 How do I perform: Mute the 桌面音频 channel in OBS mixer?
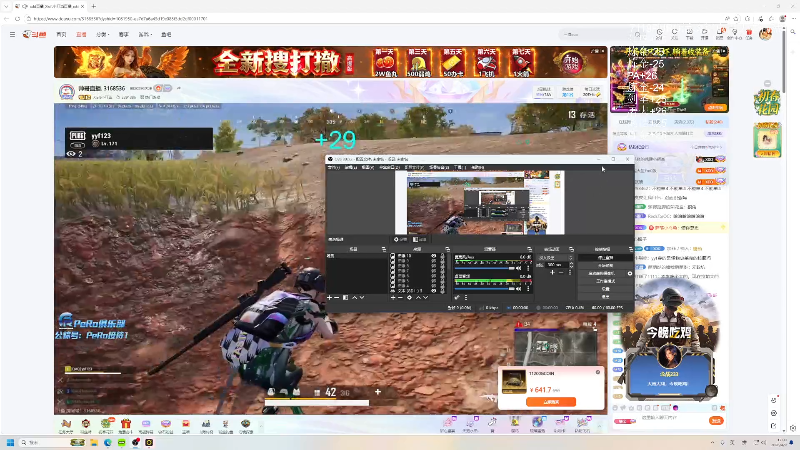click(518, 289)
